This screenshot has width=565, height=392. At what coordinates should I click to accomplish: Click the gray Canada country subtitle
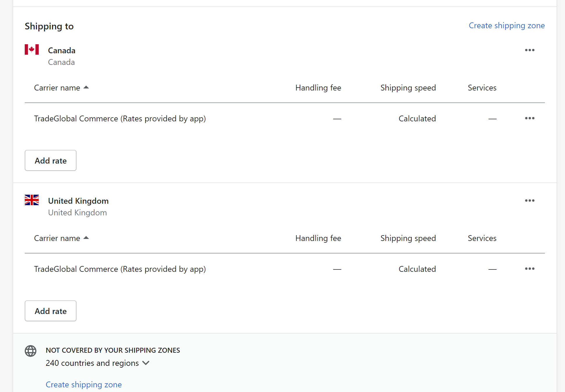(61, 62)
